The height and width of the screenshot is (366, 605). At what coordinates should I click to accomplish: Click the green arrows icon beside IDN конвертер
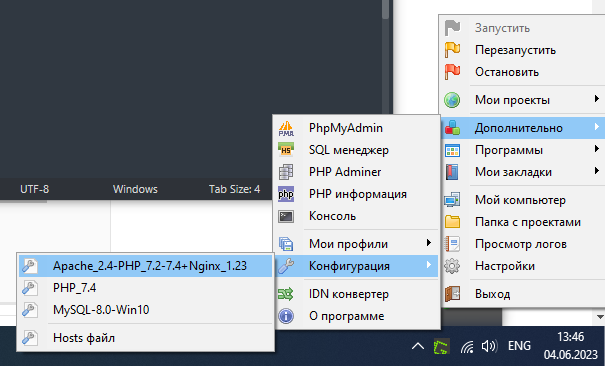[286, 294]
